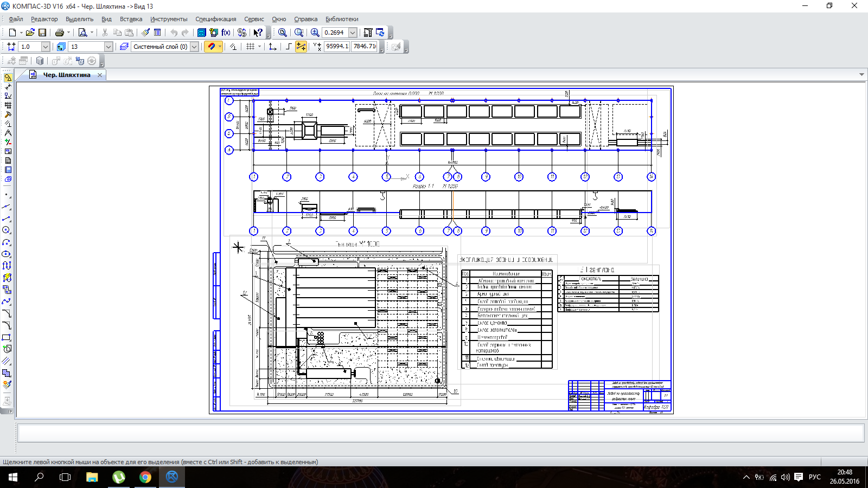Open the Файл menu
This screenshot has width=868, height=488.
coord(16,19)
